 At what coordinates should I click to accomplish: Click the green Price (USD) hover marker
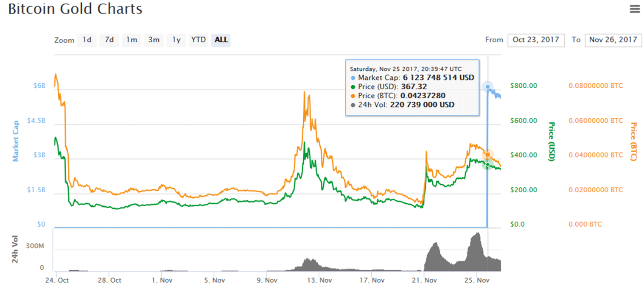pyautogui.click(x=488, y=164)
